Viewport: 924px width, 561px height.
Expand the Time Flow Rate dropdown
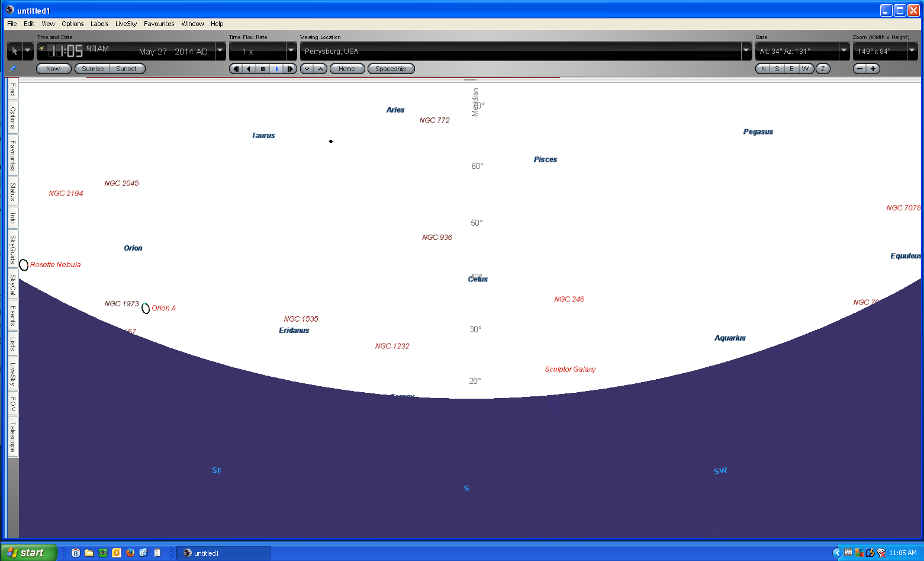coord(291,51)
